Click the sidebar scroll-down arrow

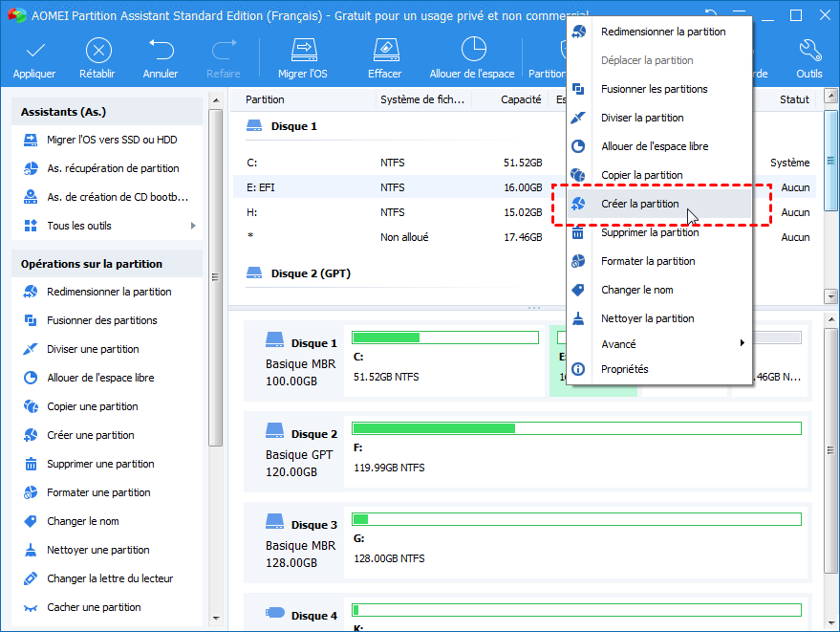(216, 618)
